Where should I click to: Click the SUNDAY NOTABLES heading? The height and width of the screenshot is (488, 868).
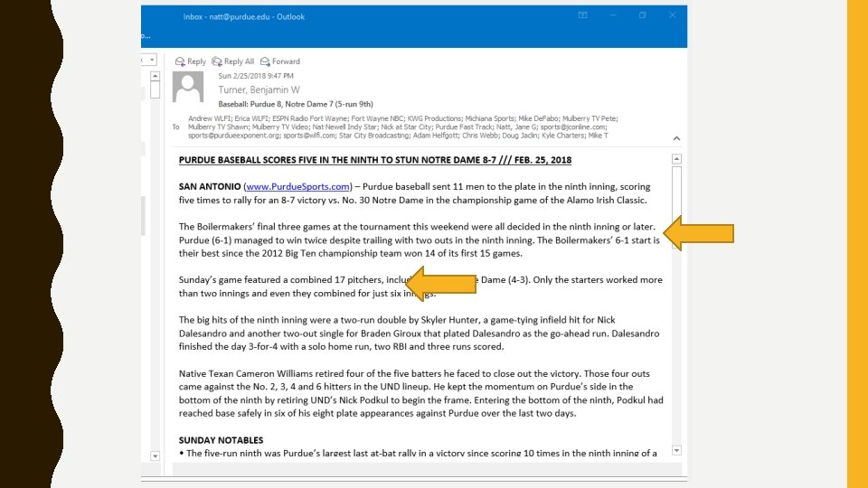tap(221, 440)
